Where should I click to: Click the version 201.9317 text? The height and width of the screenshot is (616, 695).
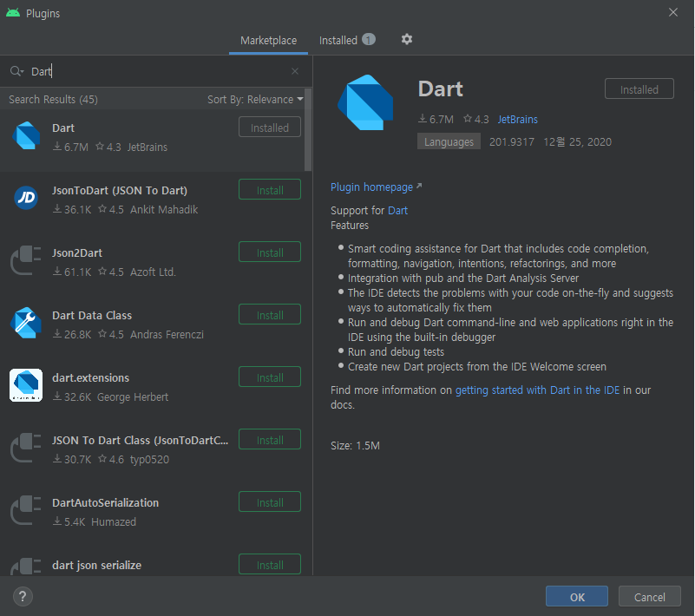pos(512,141)
